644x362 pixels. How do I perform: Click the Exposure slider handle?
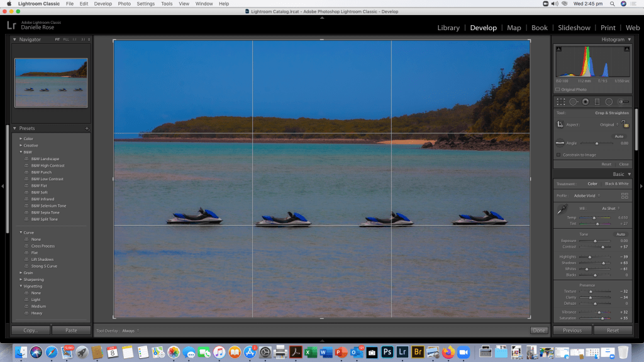(596, 241)
